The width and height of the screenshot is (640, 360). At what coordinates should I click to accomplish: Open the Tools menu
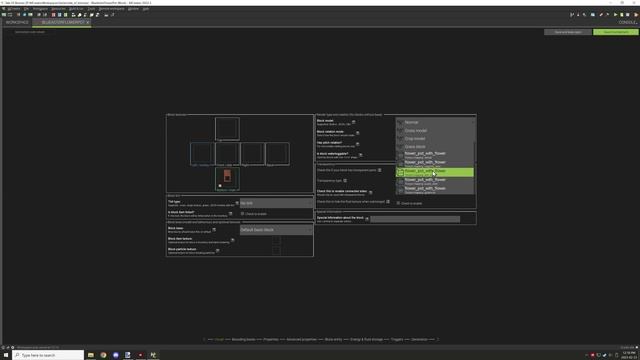pyautogui.click(x=91, y=9)
